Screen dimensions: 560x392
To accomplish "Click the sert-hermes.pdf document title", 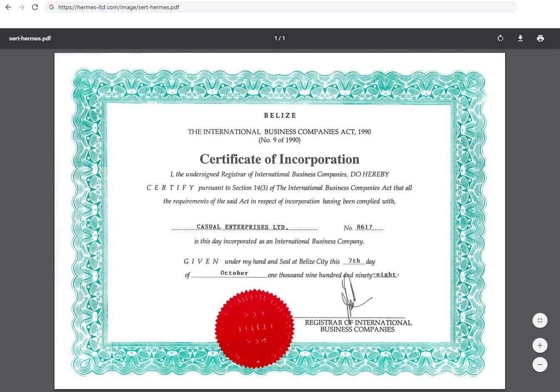I will coord(30,38).
